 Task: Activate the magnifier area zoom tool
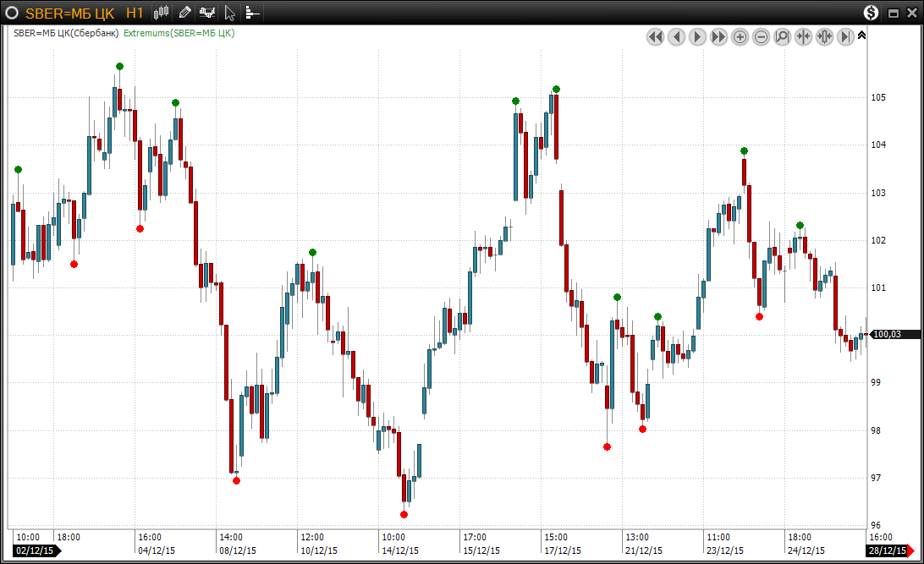tap(782, 36)
